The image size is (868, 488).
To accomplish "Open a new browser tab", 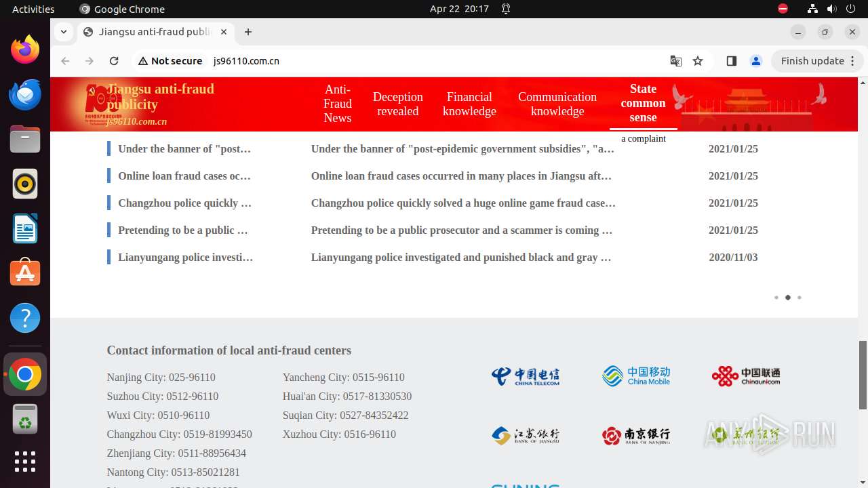I will pos(248,32).
